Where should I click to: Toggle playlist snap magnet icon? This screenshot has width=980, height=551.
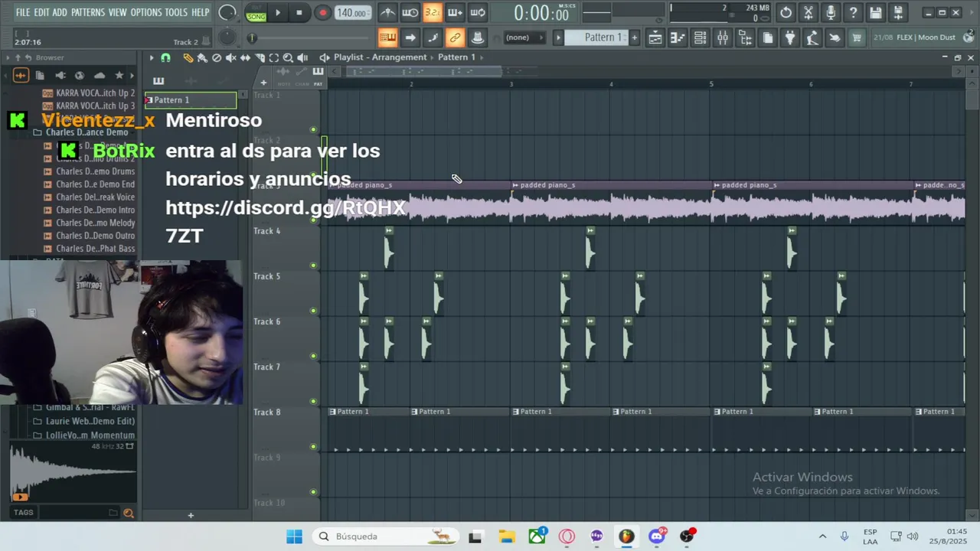point(165,57)
